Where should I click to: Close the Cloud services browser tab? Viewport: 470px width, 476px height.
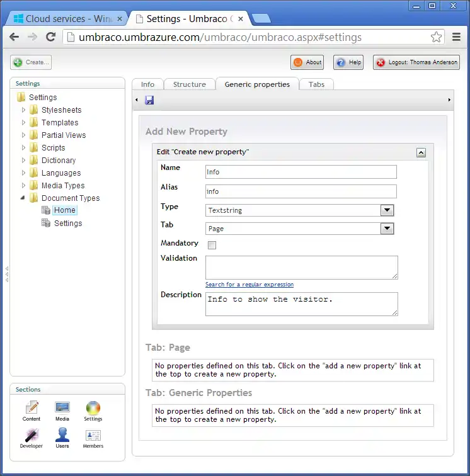coord(120,19)
